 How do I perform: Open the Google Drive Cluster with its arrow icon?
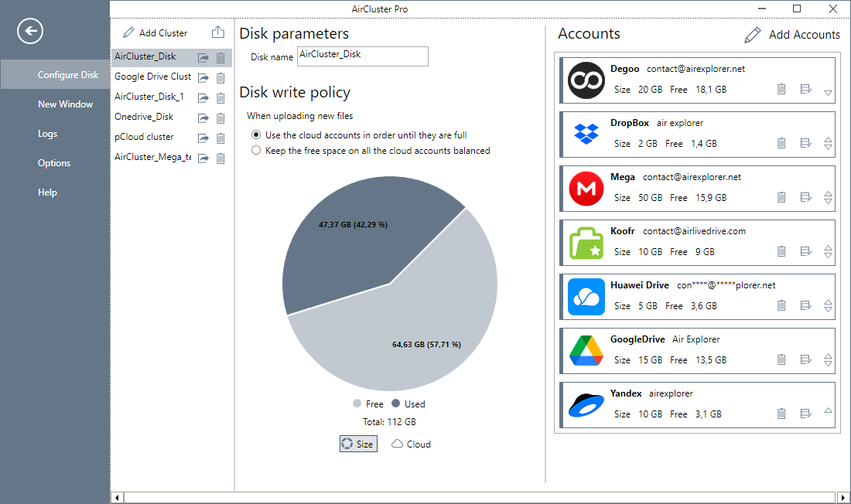[203, 77]
